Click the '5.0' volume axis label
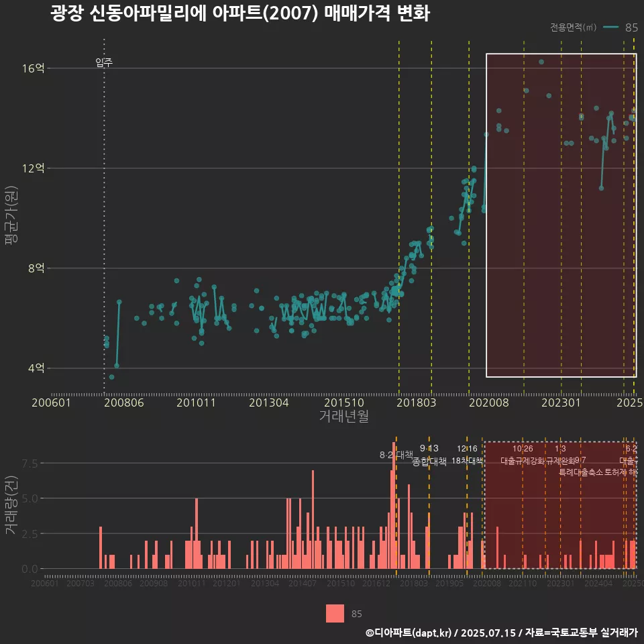 (30, 498)
